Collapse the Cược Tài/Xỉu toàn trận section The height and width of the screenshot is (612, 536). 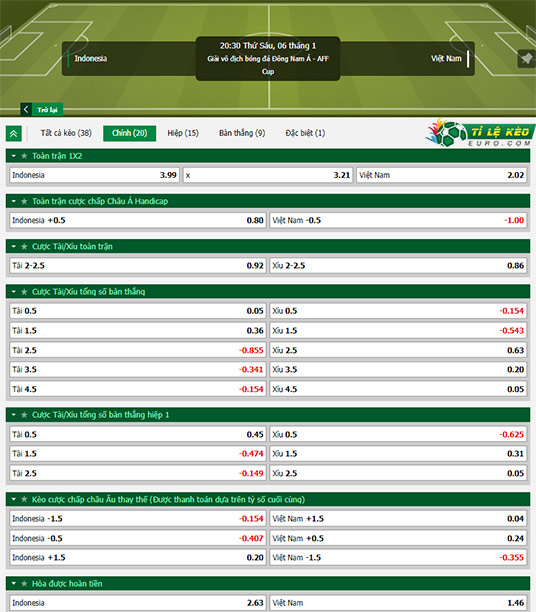[14, 247]
